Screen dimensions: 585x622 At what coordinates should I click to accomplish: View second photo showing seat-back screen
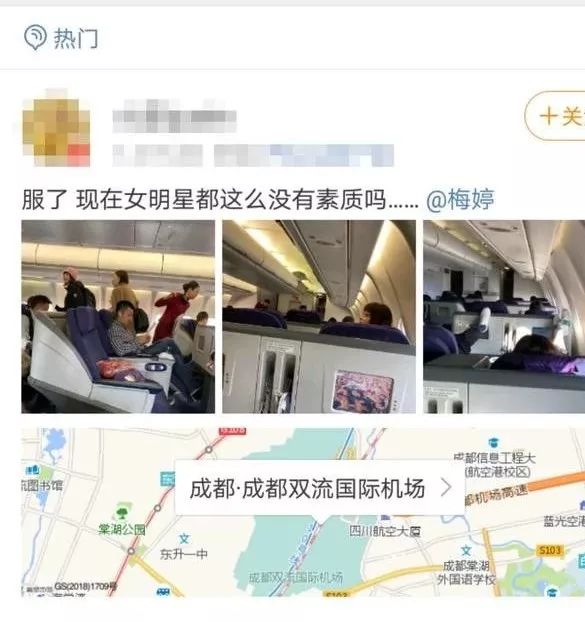coord(319,317)
